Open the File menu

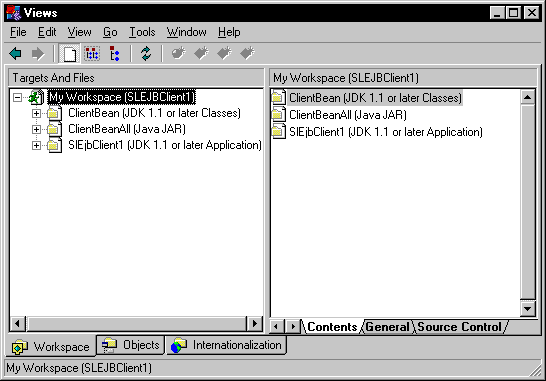(x=18, y=32)
